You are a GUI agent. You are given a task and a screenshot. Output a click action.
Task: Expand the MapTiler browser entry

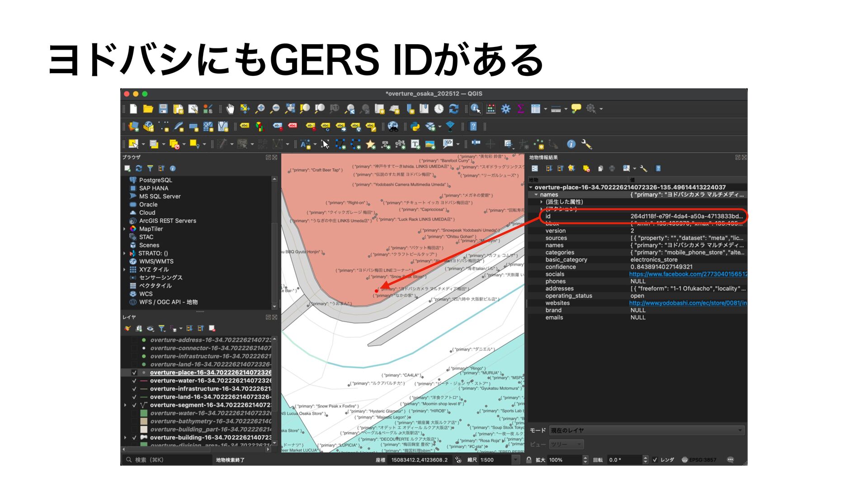click(125, 229)
